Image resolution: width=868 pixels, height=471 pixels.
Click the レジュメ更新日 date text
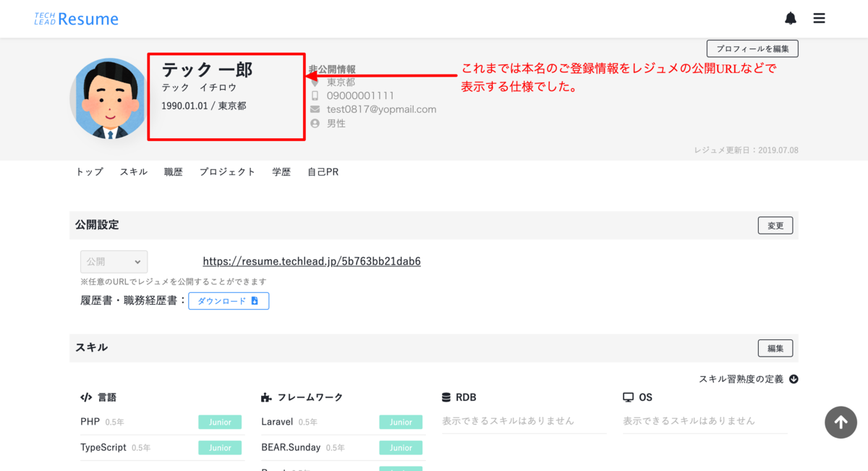(x=746, y=150)
